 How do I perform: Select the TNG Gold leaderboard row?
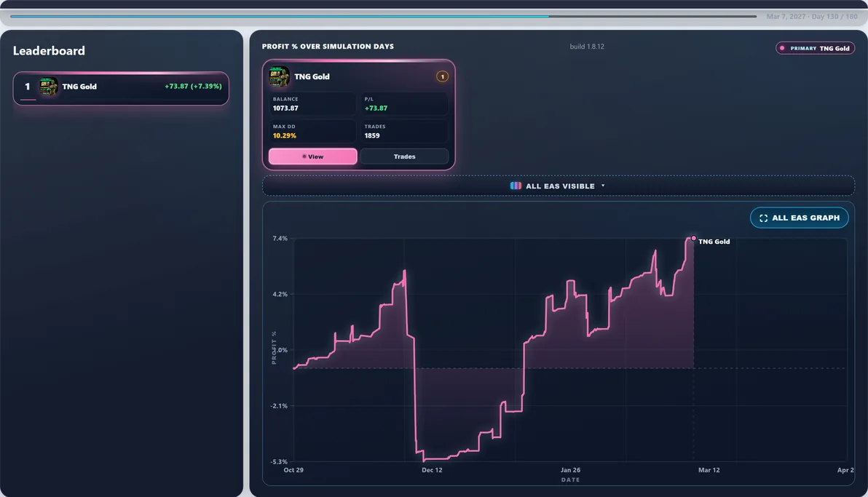coord(121,88)
